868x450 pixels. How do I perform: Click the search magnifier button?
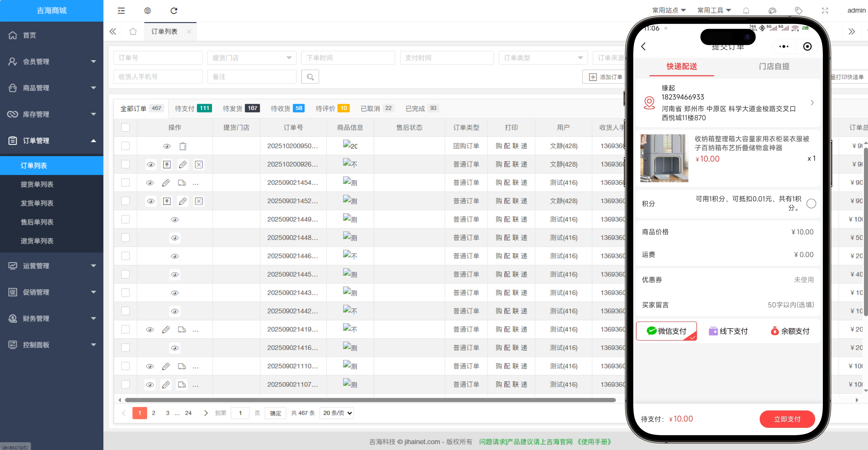[310, 77]
